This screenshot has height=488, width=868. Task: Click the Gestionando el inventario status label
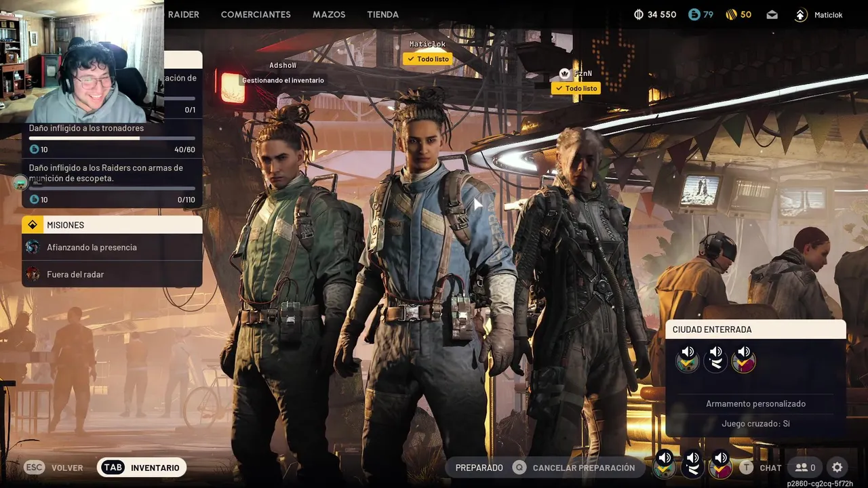pyautogui.click(x=283, y=80)
